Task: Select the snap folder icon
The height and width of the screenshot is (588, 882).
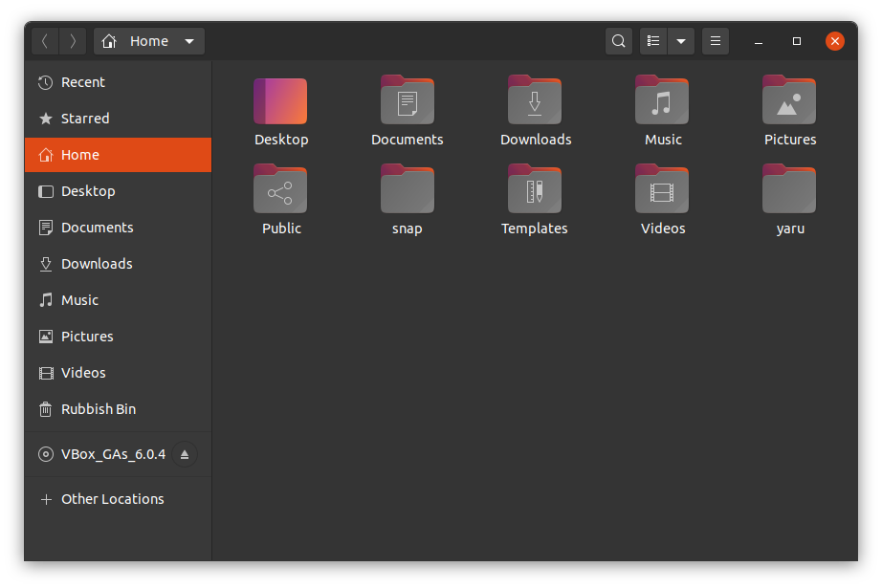Action: click(408, 188)
